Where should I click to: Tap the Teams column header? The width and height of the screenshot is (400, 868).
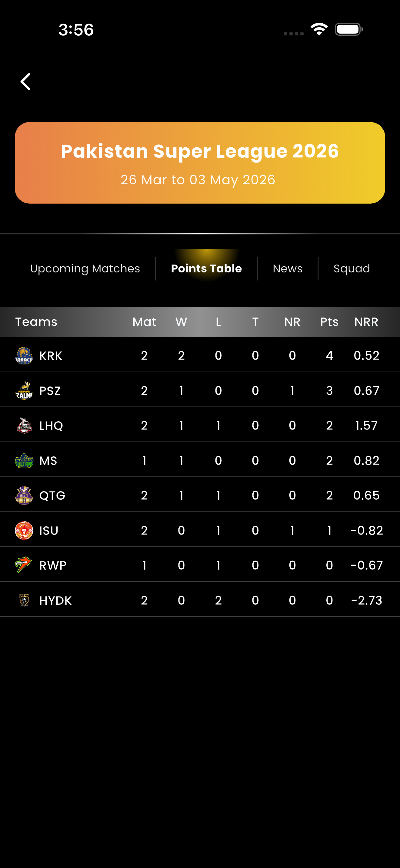click(36, 322)
